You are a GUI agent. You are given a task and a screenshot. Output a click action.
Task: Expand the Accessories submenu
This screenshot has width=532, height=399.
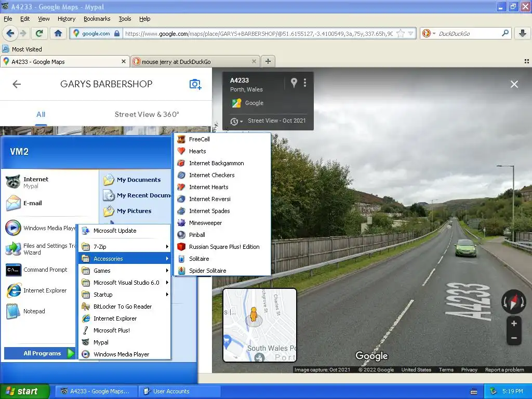[x=125, y=259]
